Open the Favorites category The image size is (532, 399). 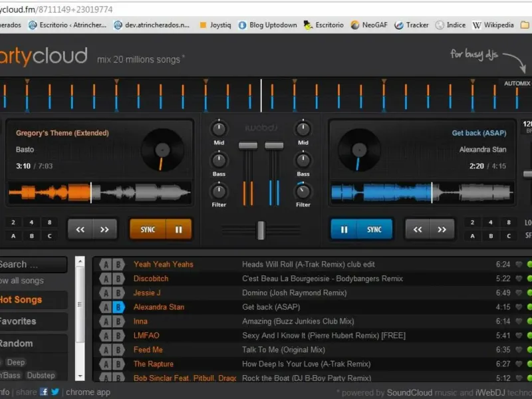pyautogui.click(x=33, y=321)
